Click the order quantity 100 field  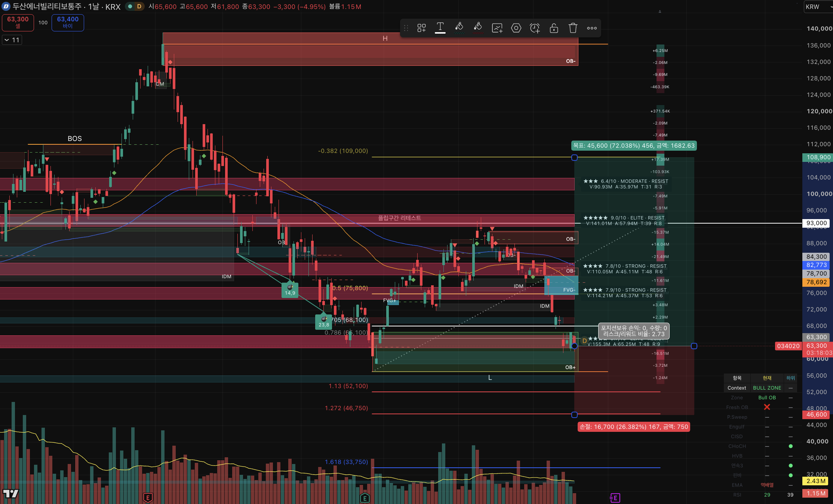tap(43, 22)
